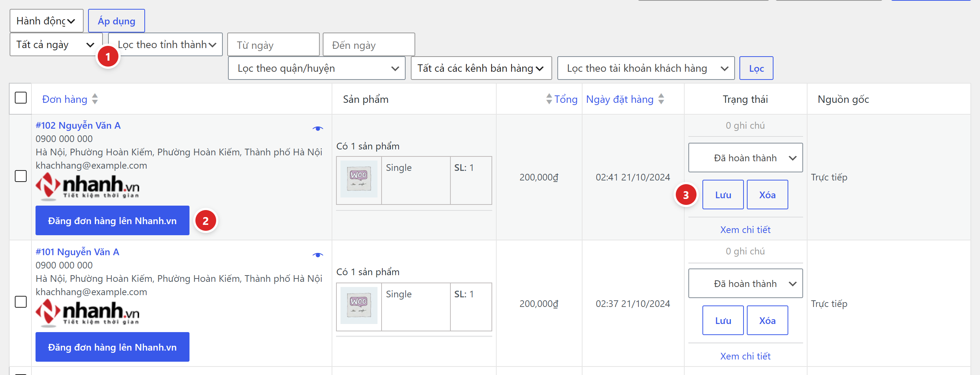This screenshot has width=980, height=375.
Task: Focus the Từ ngày date field
Action: coord(273,45)
